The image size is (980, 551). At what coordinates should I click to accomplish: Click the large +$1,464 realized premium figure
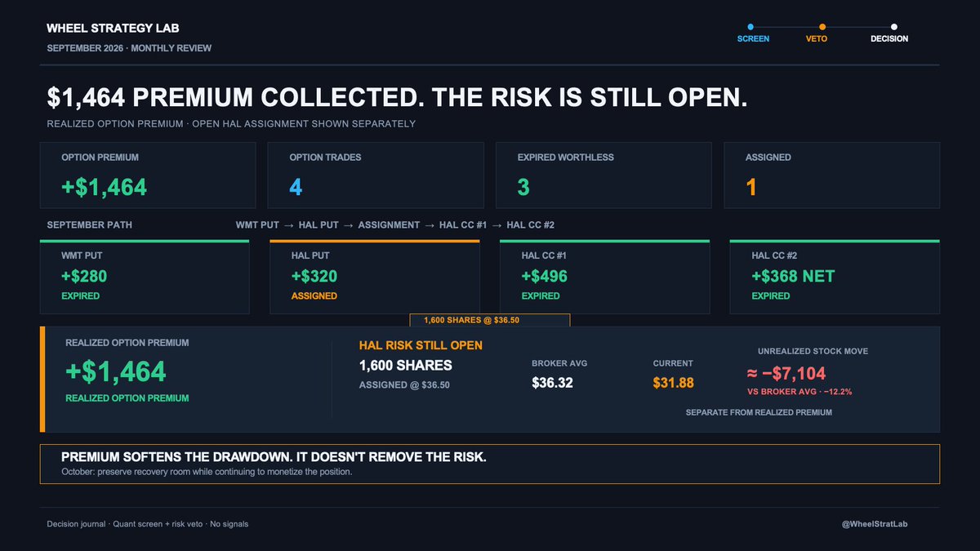(116, 372)
